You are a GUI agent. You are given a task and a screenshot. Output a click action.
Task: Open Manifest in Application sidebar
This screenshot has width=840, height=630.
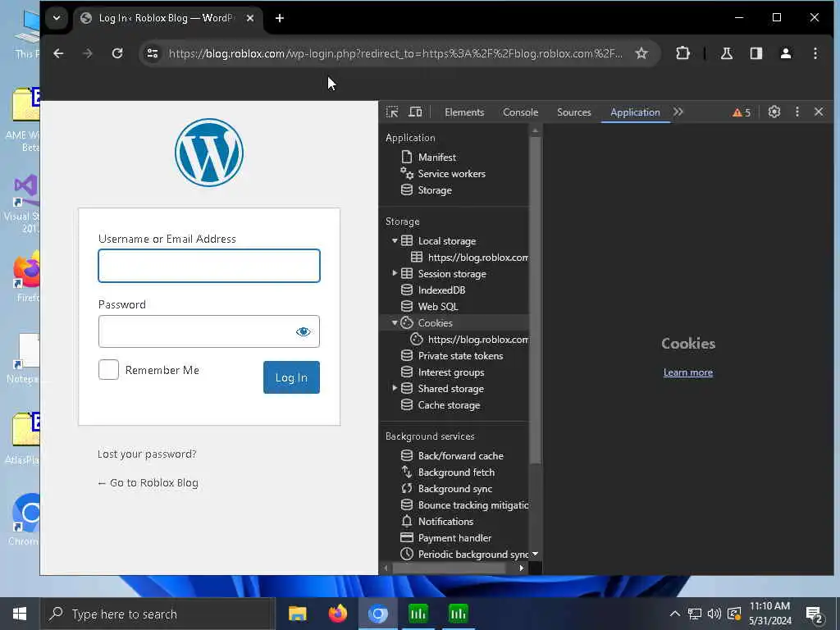pyautogui.click(x=436, y=157)
